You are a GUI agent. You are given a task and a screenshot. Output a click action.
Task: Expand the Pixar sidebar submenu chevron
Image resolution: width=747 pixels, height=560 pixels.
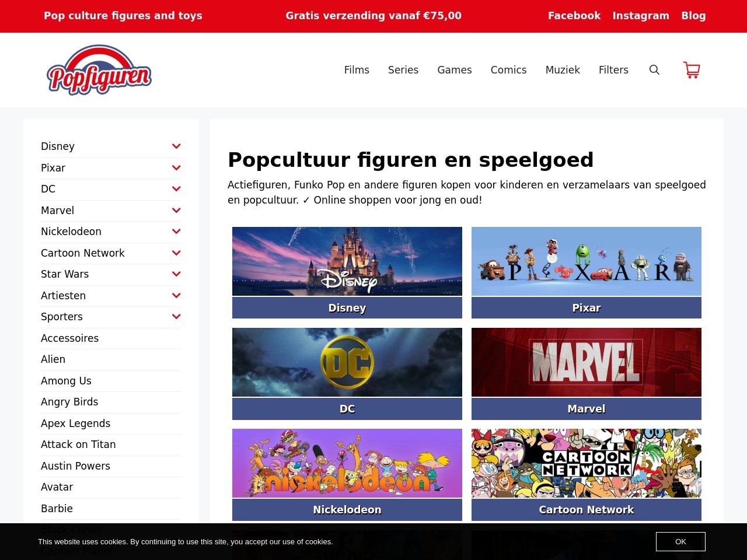coord(176,168)
